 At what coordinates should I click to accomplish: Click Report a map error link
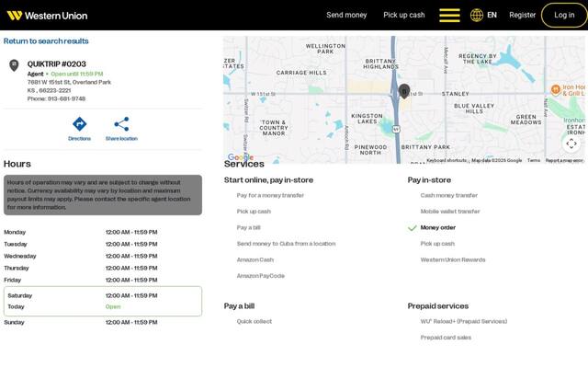[x=564, y=160]
